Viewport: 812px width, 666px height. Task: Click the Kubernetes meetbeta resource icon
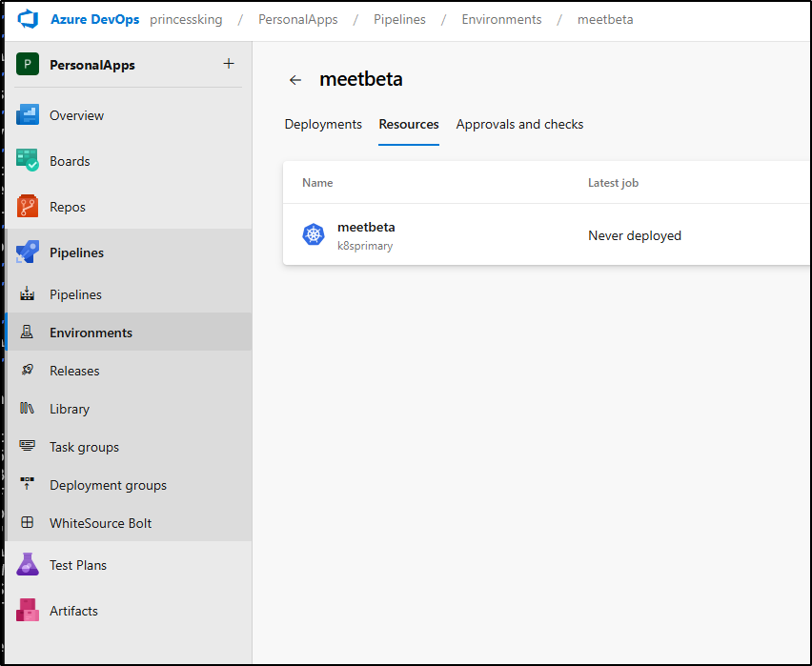(x=314, y=234)
